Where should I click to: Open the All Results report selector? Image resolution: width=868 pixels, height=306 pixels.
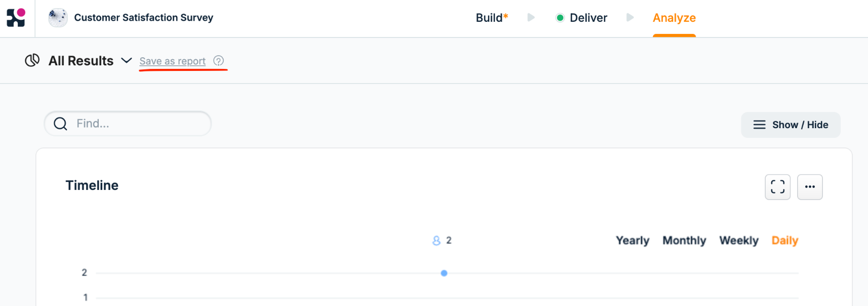[81, 61]
